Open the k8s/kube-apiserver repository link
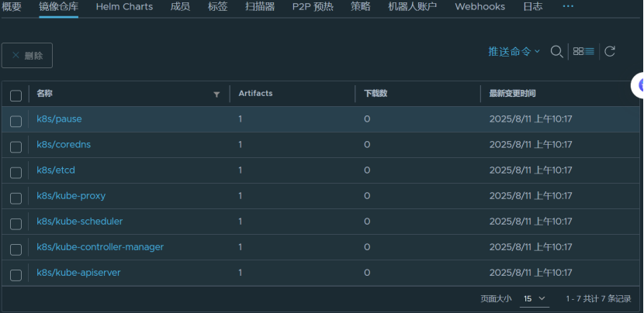644x313 pixels. 78,273
